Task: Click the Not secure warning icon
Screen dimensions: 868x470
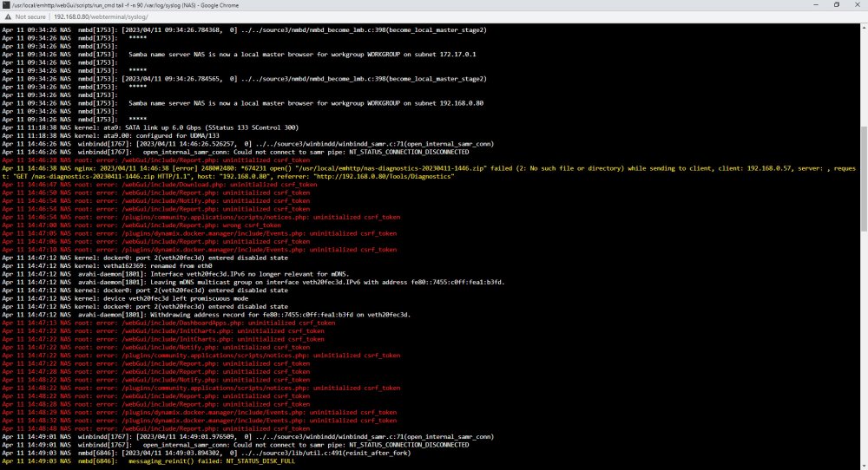Action: point(8,17)
